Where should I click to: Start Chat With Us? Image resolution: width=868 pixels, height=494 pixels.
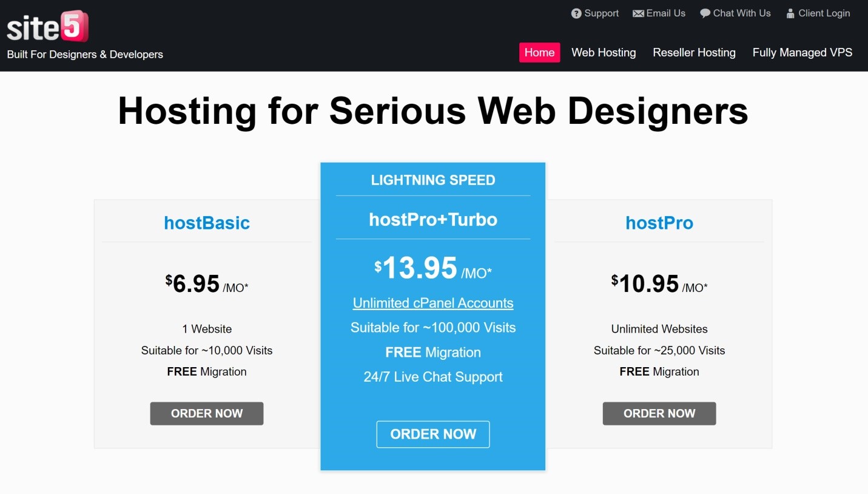click(x=741, y=13)
